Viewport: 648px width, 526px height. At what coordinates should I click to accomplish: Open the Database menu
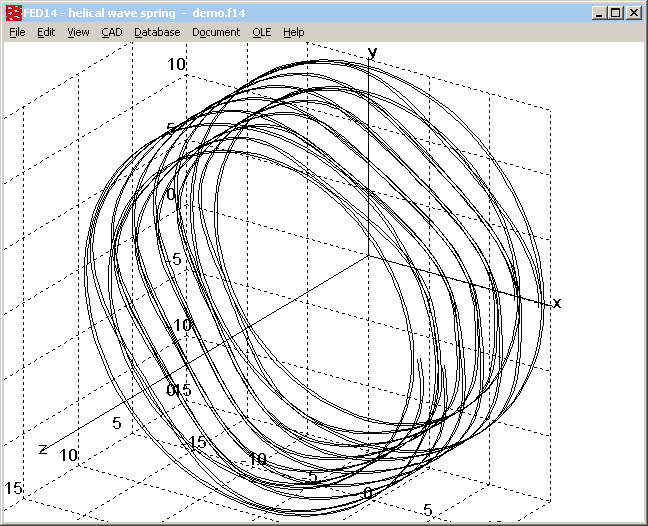pyautogui.click(x=157, y=32)
